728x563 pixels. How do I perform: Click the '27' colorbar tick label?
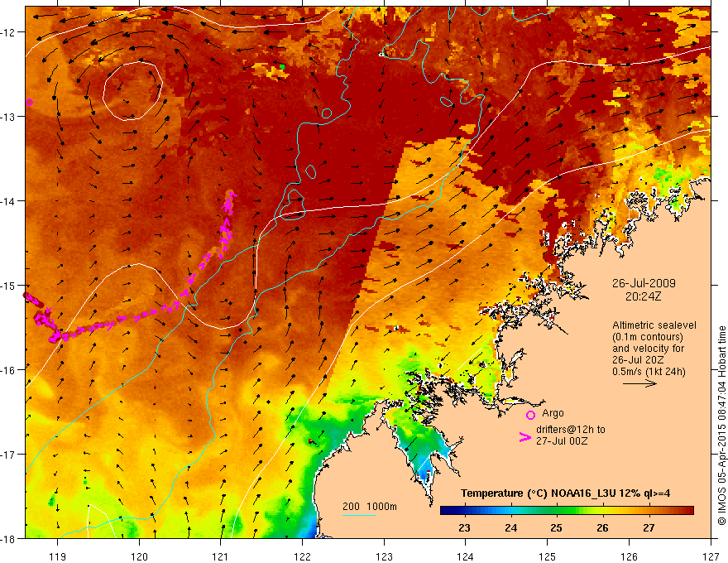click(x=649, y=528)
